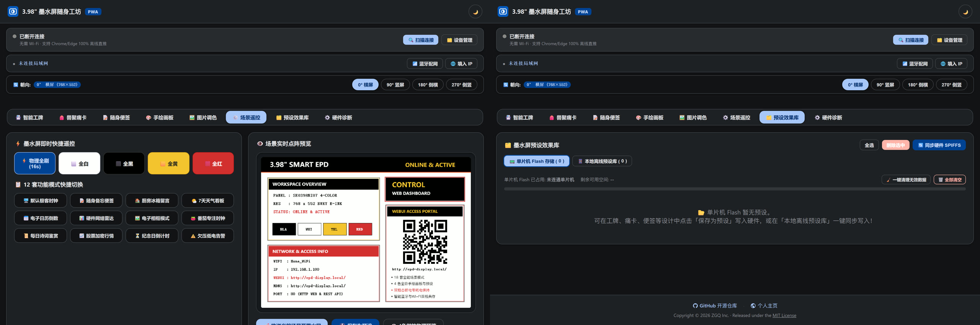Select the 单片机 Flash 存储 (0) tab
The height and width of the screenshot is (325, 980).
536,161
